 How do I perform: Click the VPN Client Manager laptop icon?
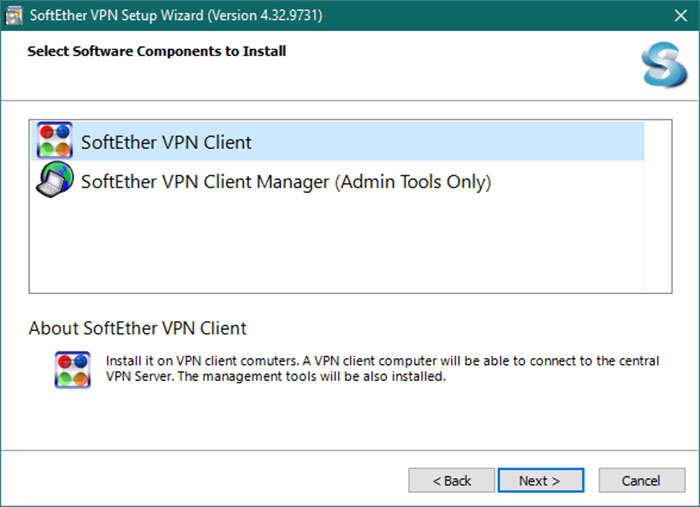tap(54, 181)
